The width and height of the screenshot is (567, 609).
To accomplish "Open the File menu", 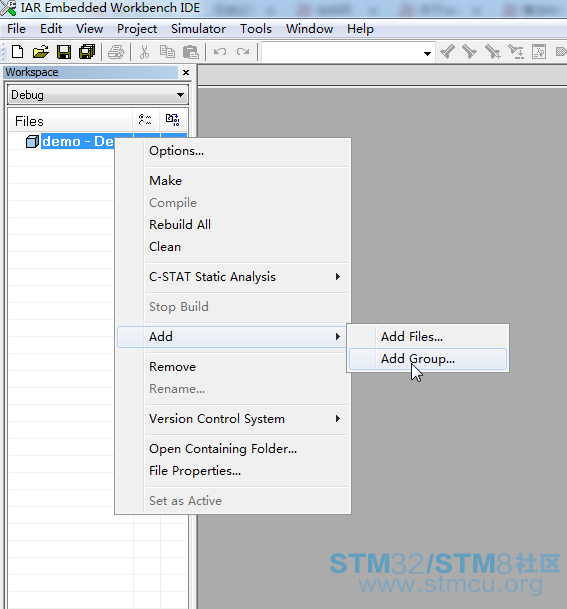I will pos(16,29).
